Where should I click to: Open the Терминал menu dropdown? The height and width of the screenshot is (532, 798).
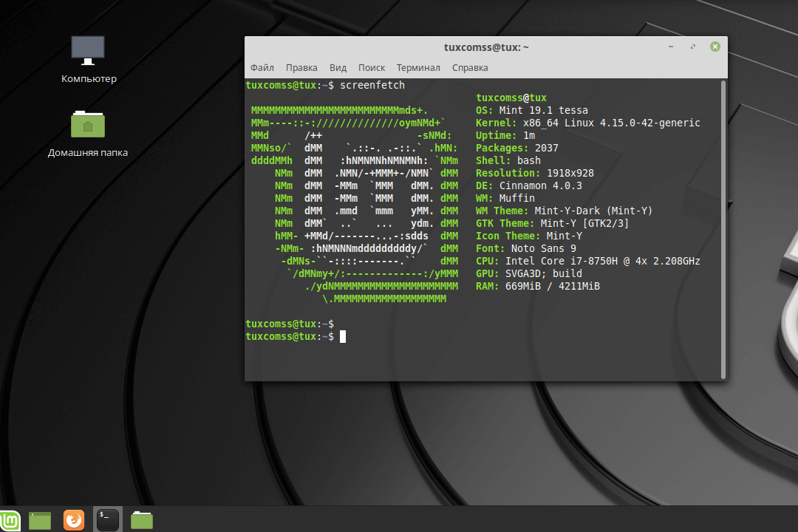click(418, 67)
